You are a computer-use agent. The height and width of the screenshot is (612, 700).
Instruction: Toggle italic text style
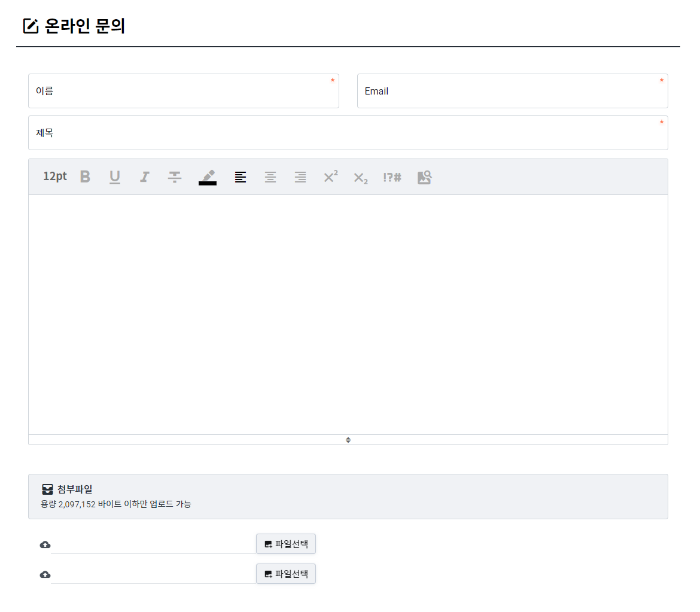pos(144,176)
